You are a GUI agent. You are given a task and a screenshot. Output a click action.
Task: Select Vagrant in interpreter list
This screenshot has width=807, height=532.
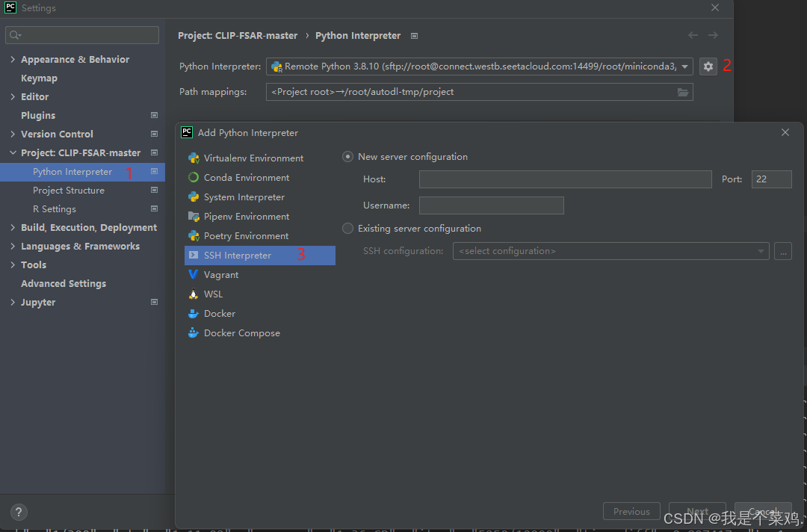pos(260,275)
